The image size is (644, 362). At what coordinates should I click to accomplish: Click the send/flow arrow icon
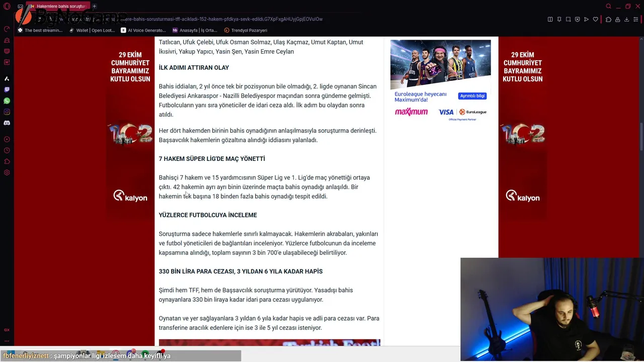pyautogui.click(x=586, y=19)
